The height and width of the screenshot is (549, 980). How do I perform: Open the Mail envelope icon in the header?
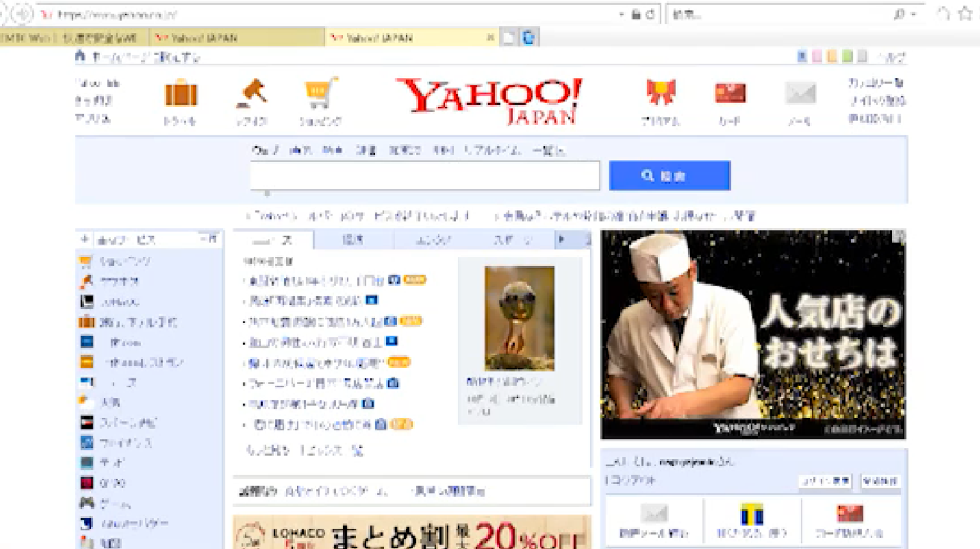(800, 93)
